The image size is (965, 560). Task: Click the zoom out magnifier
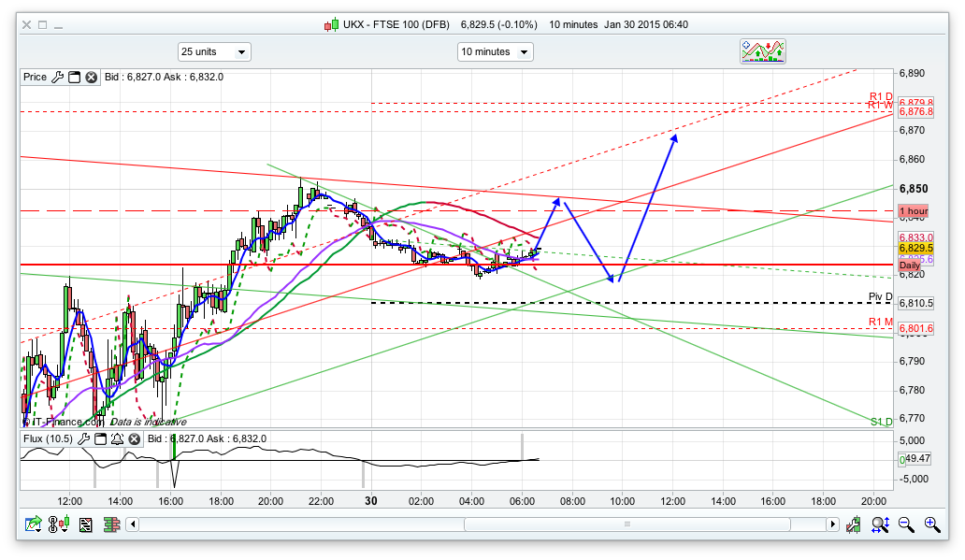[905, 524]
